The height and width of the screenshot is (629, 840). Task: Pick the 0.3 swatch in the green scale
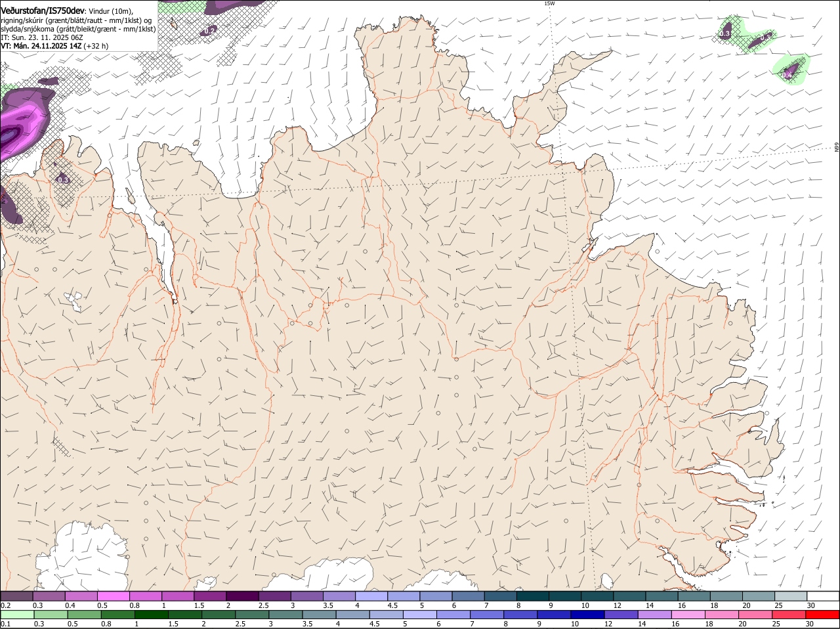[51, 614]
